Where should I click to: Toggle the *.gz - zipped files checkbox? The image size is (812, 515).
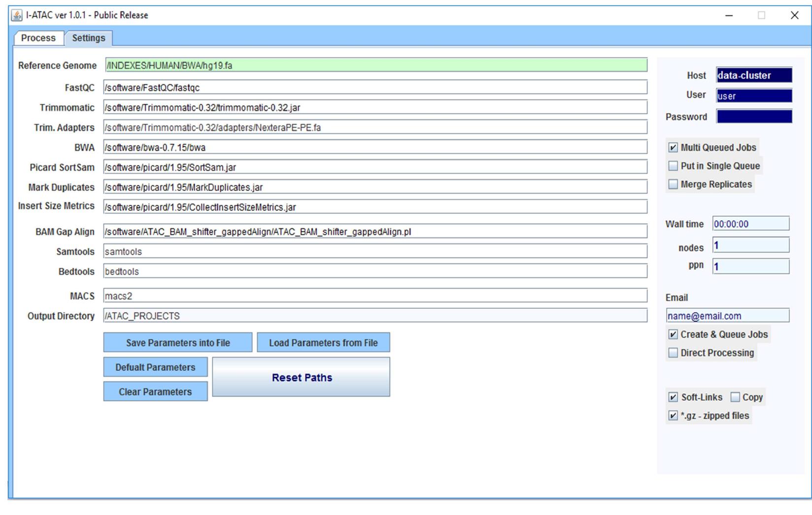pyautogui.click(x=673, y=416)
